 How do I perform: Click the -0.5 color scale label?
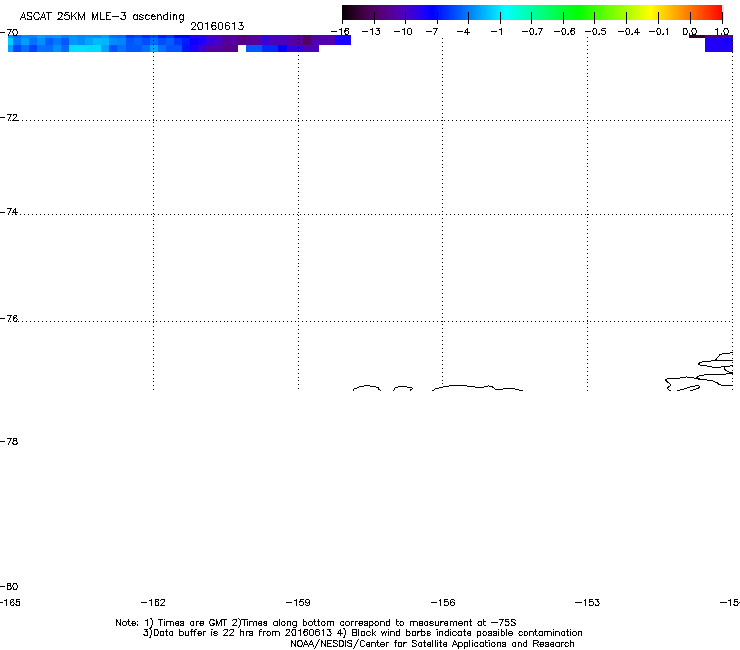(596, 32)
